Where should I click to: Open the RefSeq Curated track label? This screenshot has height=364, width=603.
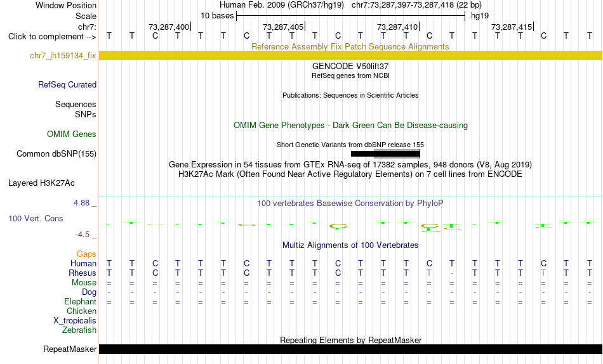[67, 84]
